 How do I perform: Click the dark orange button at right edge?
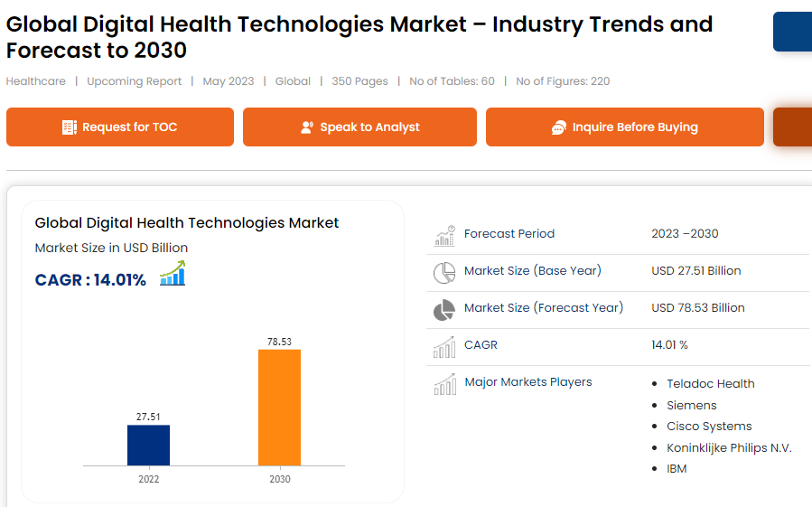point(792,127)
